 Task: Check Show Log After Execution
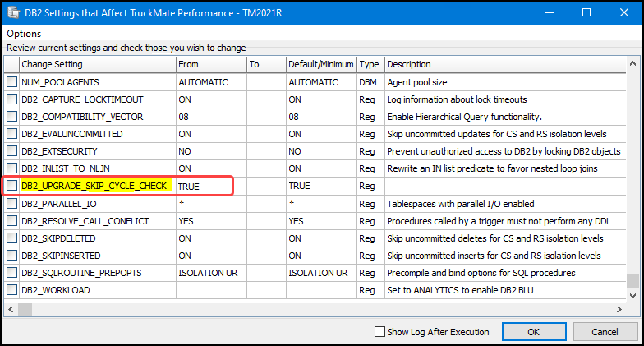click(x=379, y=332)
